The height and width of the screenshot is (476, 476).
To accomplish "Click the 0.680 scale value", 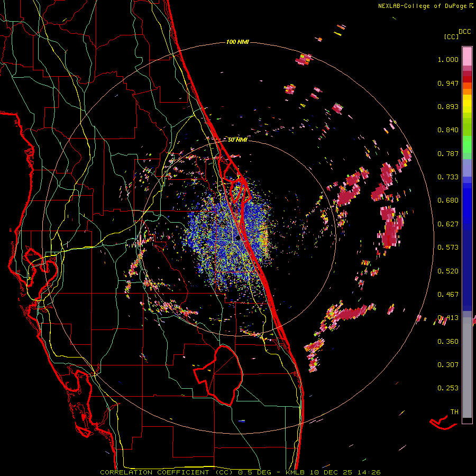I will point(448,200).
